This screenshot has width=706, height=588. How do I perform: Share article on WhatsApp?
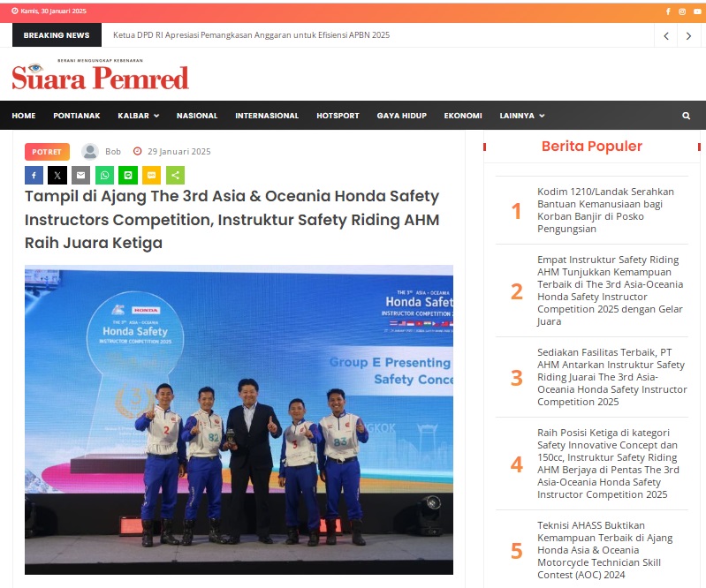point(104,176)
